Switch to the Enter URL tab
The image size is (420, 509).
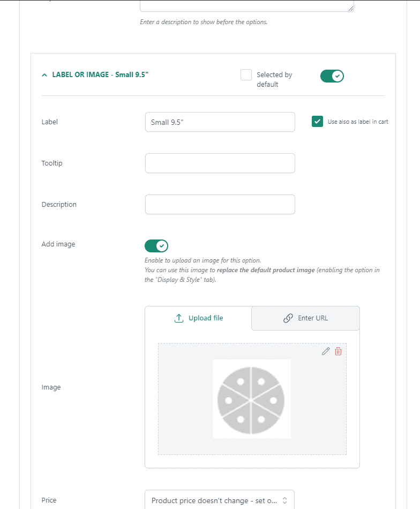click(x=305, y=318)
